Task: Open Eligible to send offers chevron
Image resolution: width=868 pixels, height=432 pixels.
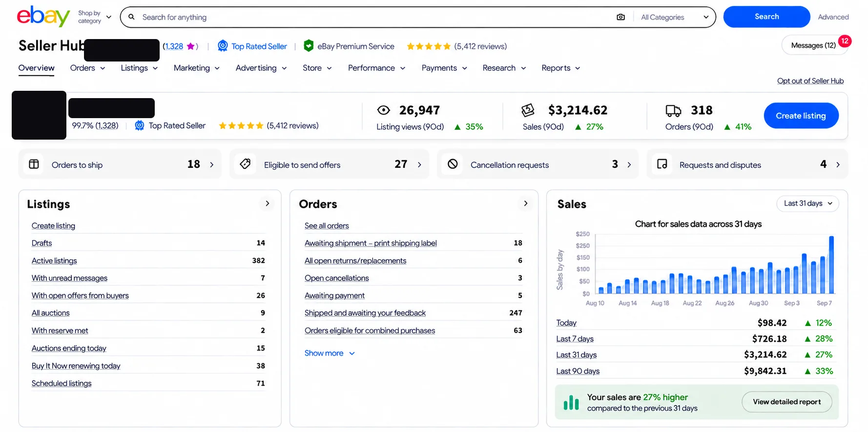Action: click(x=419, y=165)
